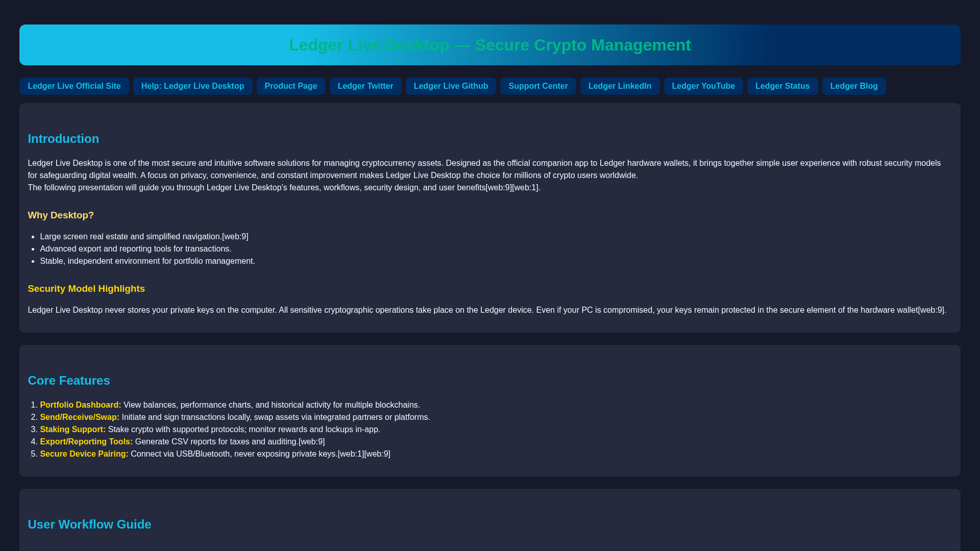Click the 'Core Features' heading
The height and width of the screenshot is (551, 980).
click(x=69, y=381)
